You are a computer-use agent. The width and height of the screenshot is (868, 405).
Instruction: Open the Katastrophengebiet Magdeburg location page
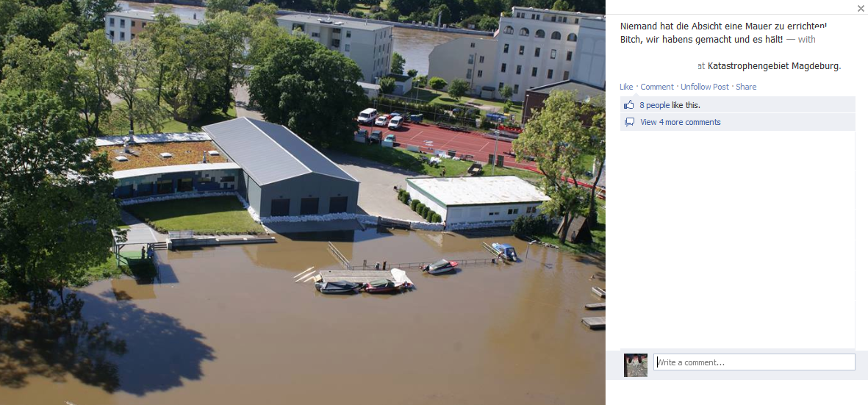774,66
